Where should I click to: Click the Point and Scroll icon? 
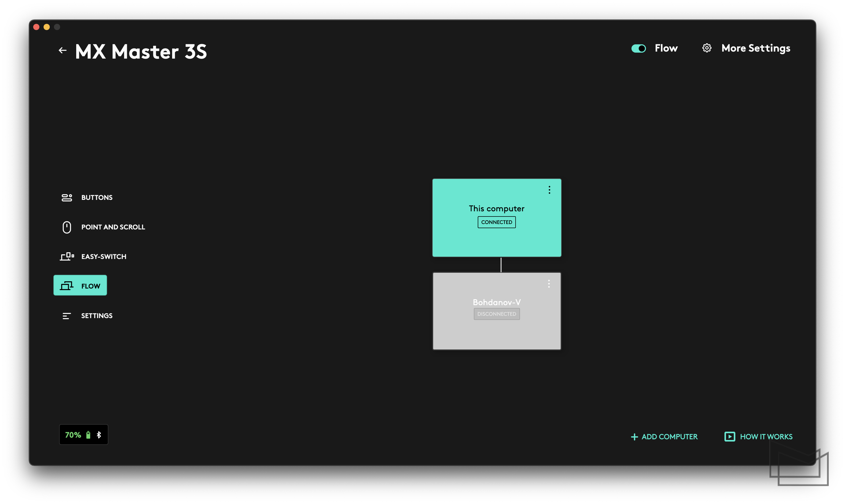[66, 227]
